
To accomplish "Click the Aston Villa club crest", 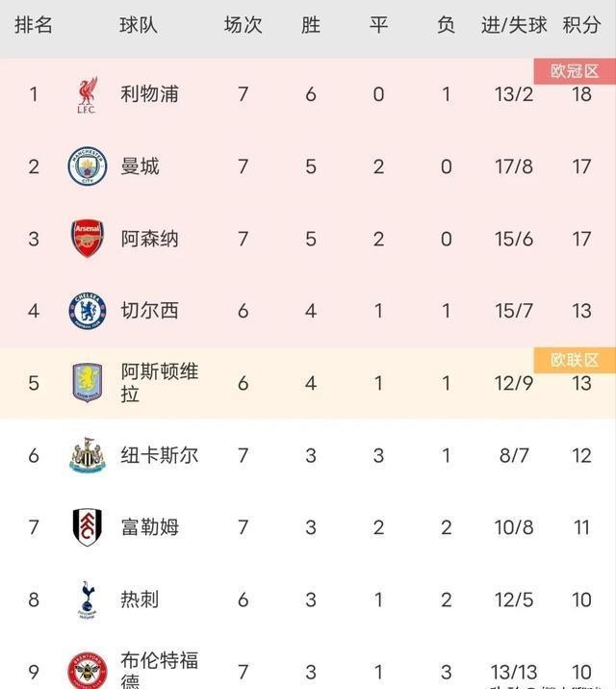I will click(88, 383).
